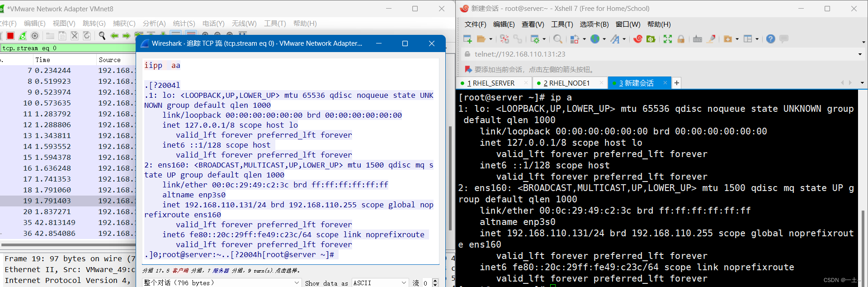Restart the current capture in Wireshark
The width and height of the screenshot is (868, 287).
pyautogui.click(x=23, y=36)
